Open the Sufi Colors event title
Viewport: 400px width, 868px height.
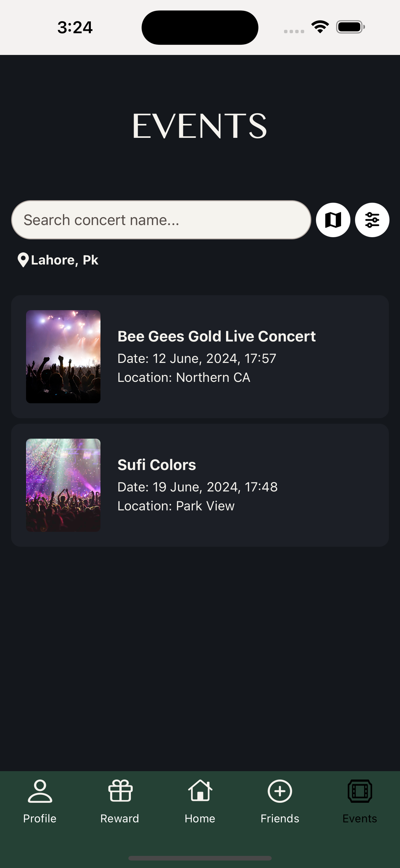tap(157, 465)
